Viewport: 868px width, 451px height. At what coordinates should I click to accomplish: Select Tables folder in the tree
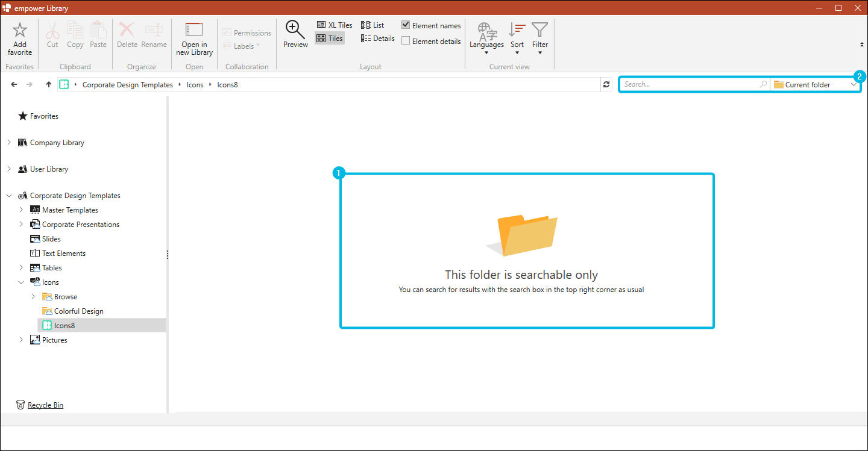(52, 268)
